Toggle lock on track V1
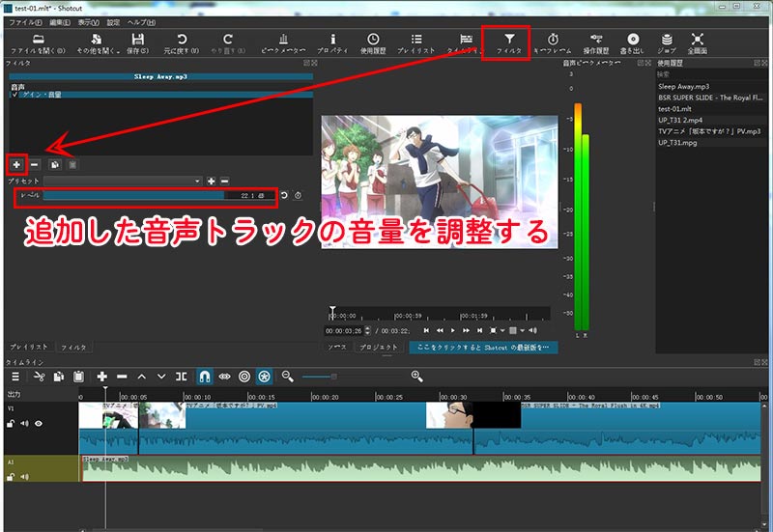The width and height of the screenshot is (773, 532). tap(11, 423)
